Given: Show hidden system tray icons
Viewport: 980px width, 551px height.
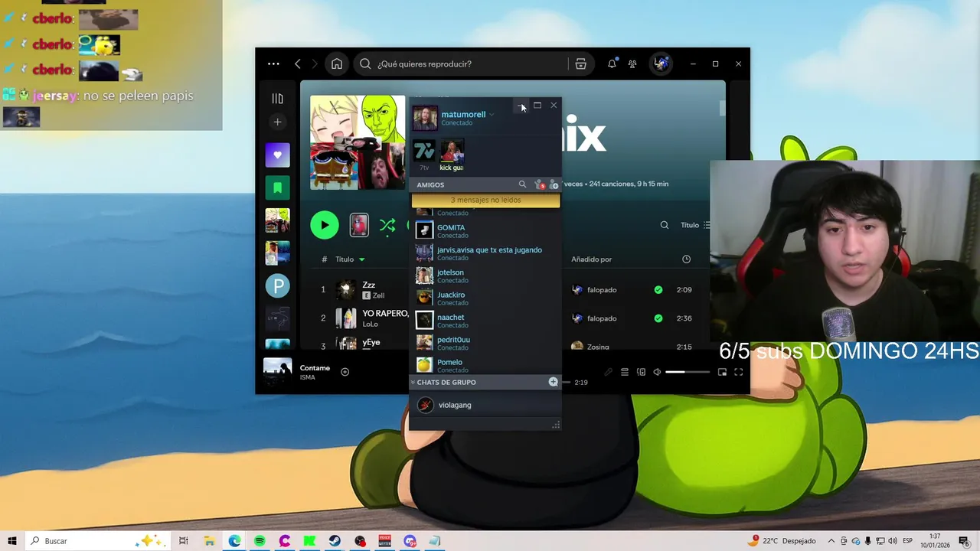Looking at the screenshot, I should [831, 541].
